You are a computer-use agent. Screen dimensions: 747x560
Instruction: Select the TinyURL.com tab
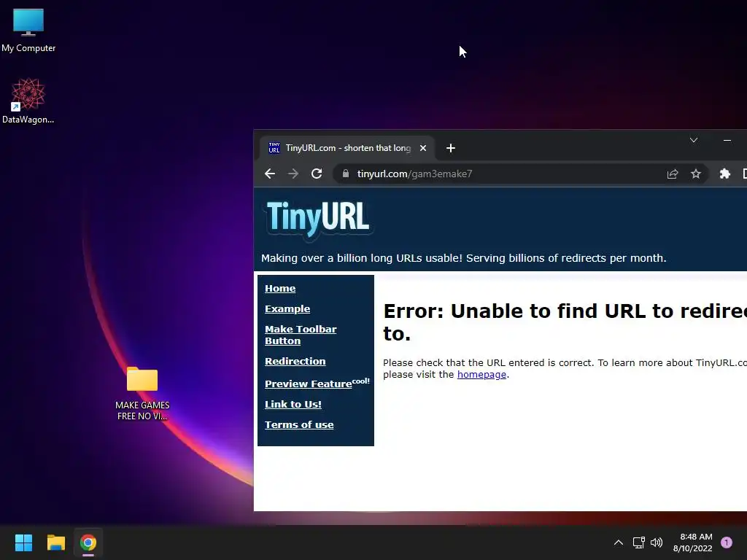click(x=347, y=148)
